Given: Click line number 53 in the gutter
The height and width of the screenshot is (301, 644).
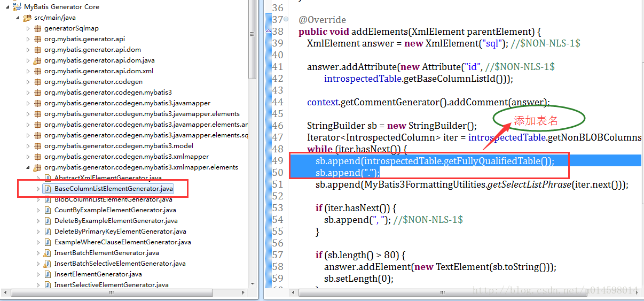Looking at the screenshot, I should pyautogui.click(x=278, y=208).
